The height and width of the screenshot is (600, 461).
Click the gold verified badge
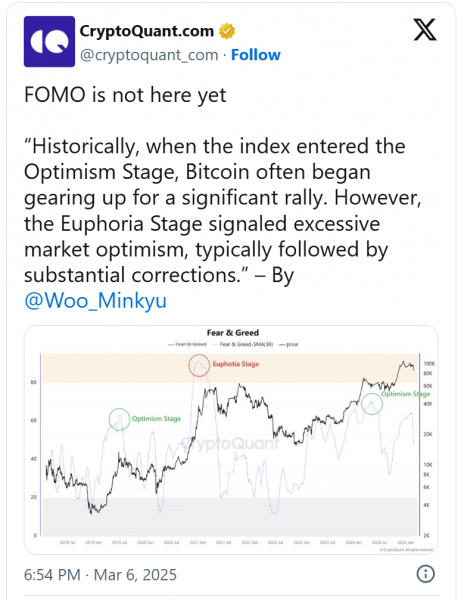pyautogui.click(x=227, y=31)
